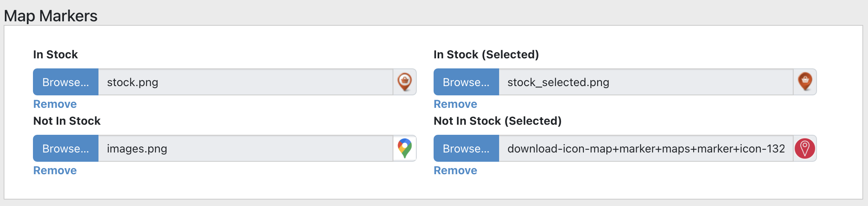Browse for a Not In Stock marker image
The width and height of the screenshot is (868, 206).
[66, 148]
